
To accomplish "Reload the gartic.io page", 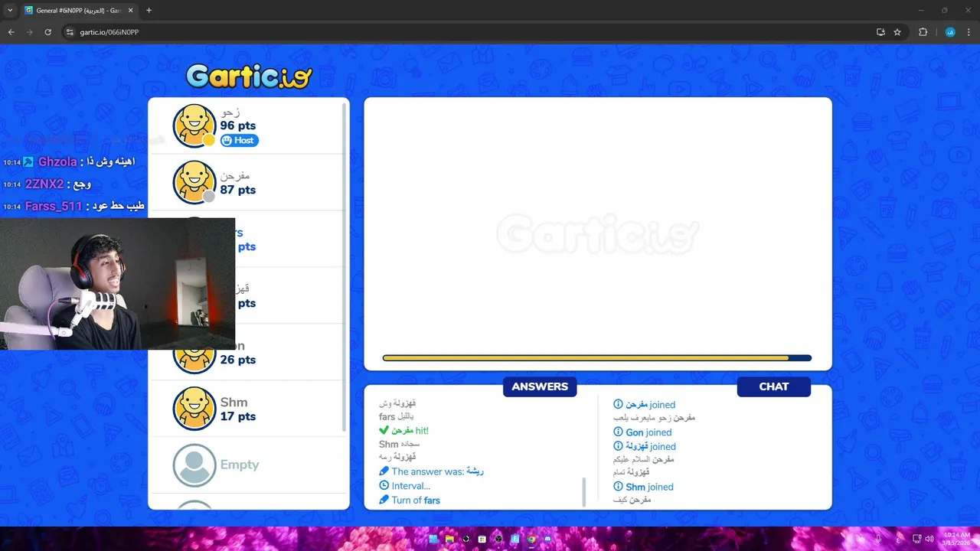I will [x=47, y=32].
